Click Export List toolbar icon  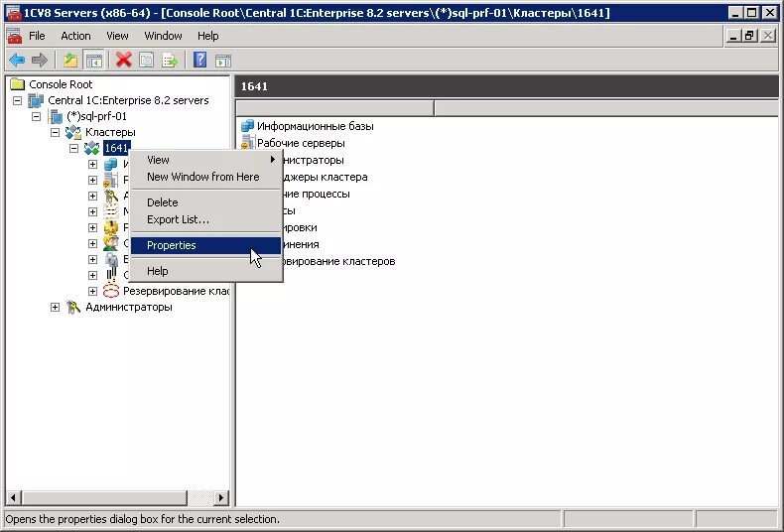[170, 61]
